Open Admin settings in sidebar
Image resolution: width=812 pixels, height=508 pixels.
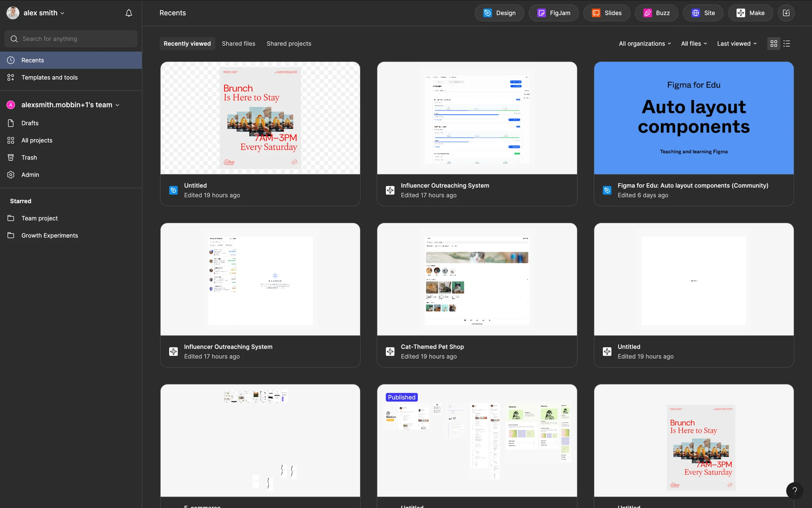(x=30, y=175)
